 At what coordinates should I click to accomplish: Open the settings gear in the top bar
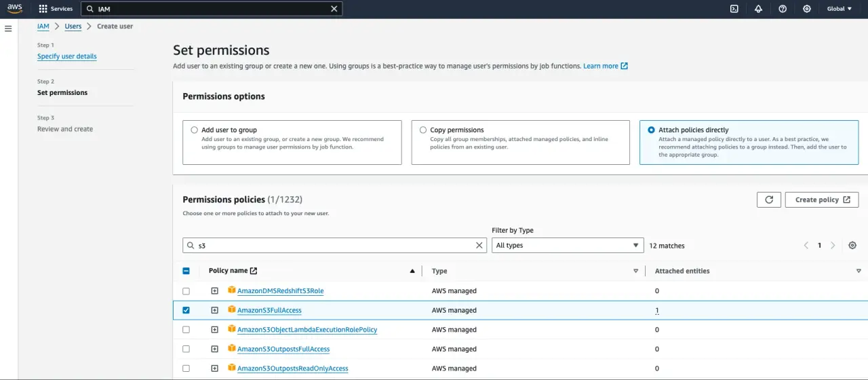pyautogui.click(x=806, y=9)
